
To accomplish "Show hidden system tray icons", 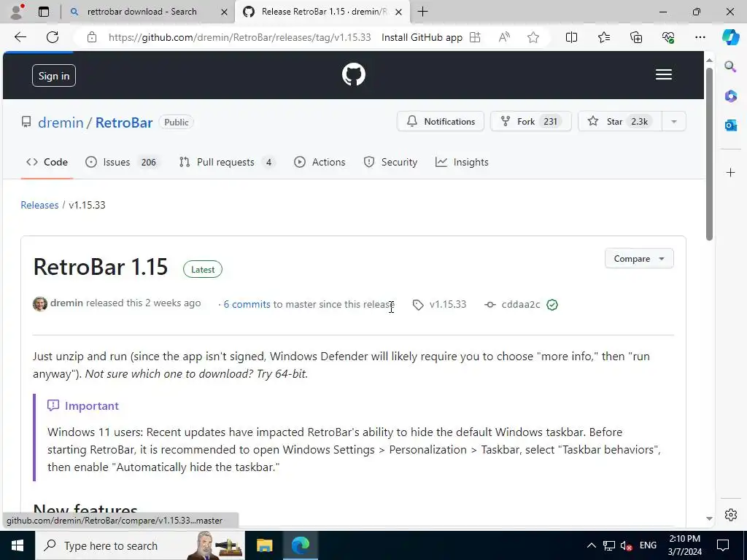I will pyautogui.click(x=591, y=545).
